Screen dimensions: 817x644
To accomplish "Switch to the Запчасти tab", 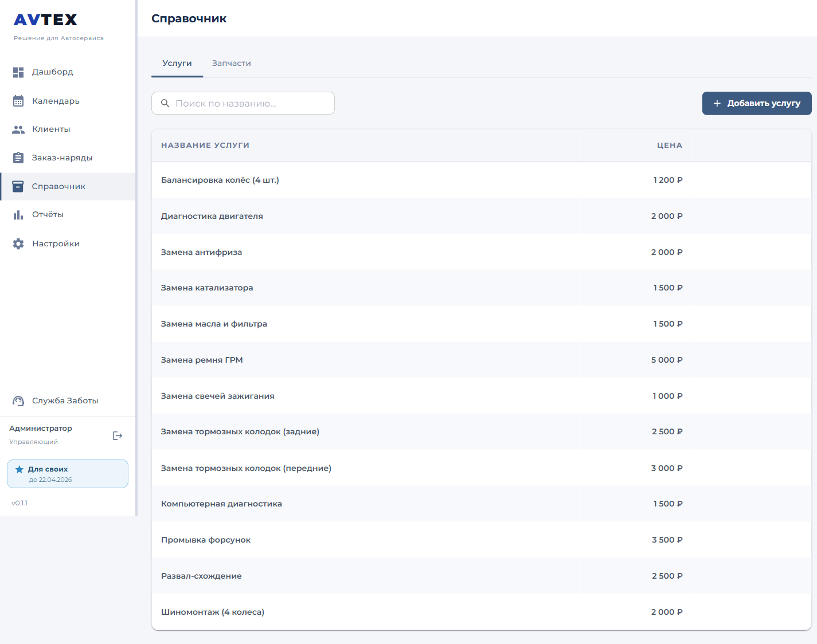I will click(x=231, y=63).
